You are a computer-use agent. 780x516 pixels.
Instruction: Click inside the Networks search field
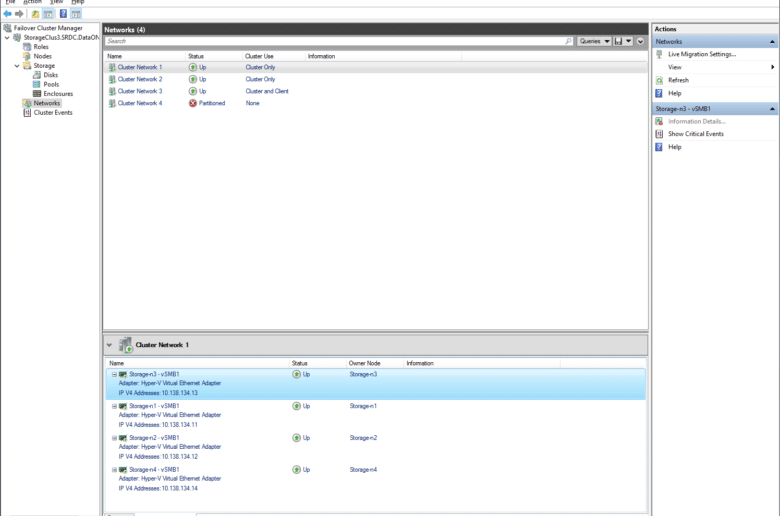(334, 41)
